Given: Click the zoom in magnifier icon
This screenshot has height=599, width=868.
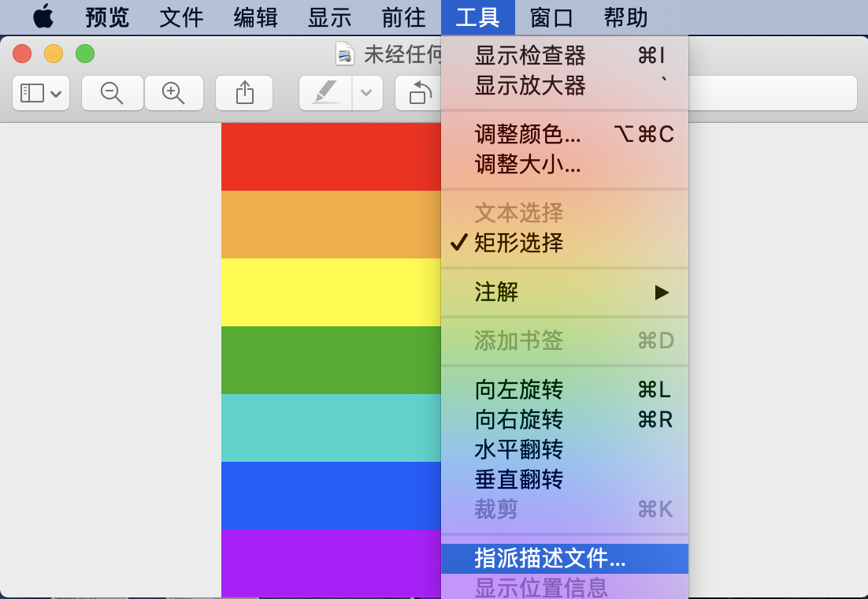Looking at the screenshot, I should 173,93.
